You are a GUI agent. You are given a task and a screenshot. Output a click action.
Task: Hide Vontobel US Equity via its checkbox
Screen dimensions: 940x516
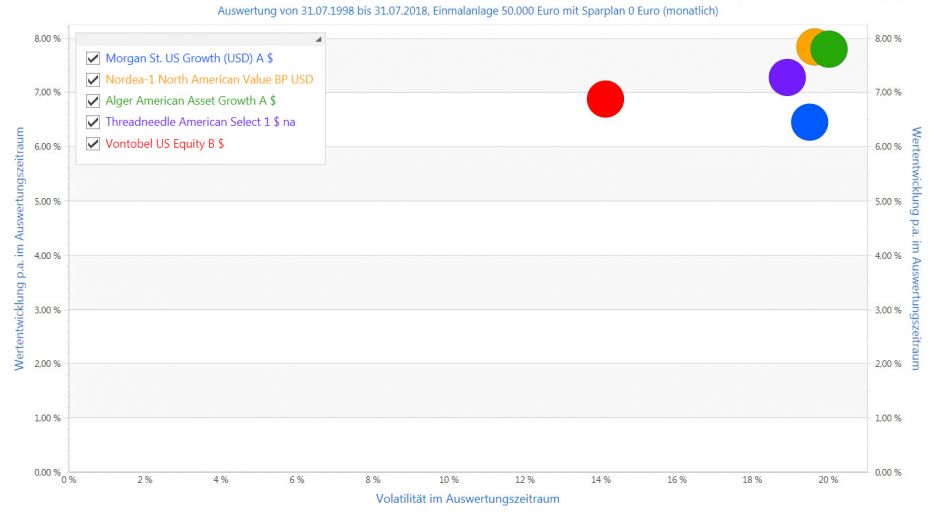point(93,144)
